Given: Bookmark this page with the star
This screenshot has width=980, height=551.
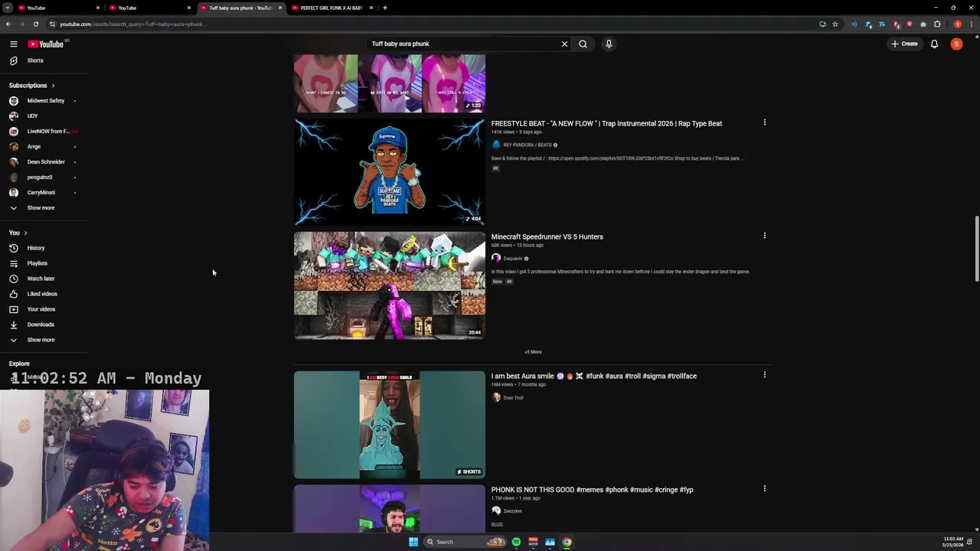Looking at the screenshot, I should click(x=835, y=24).
